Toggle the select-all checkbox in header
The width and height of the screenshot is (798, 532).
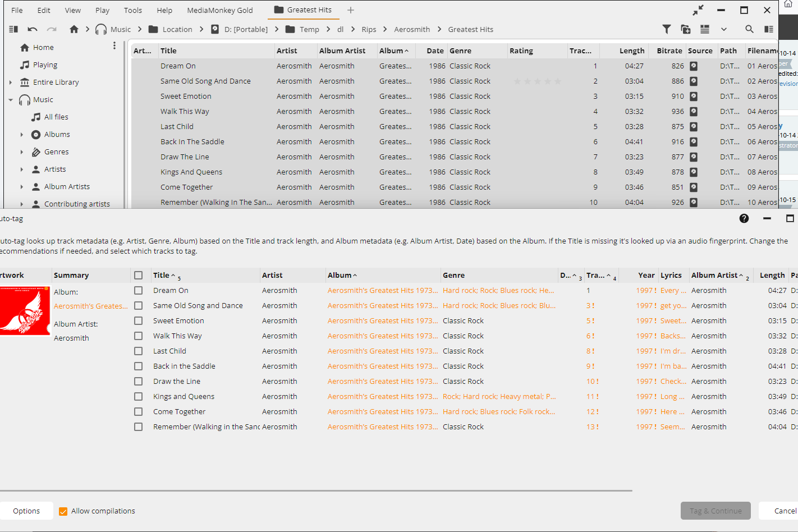pos(138,276)
